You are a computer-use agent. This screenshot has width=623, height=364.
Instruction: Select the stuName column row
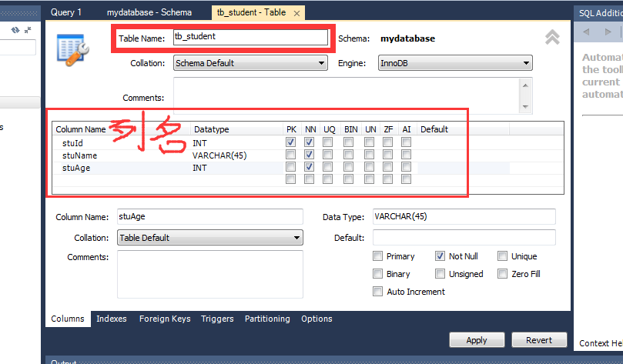coord(308,155)
